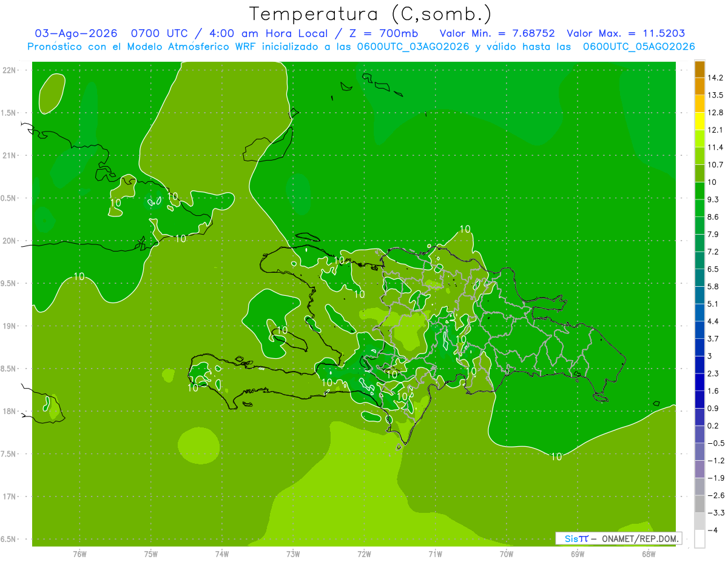This screenshot has height=562, width=728.
Task: Select the date text "03-Ago-2026"
Action: pyautogui.click(x=76, y=33)
